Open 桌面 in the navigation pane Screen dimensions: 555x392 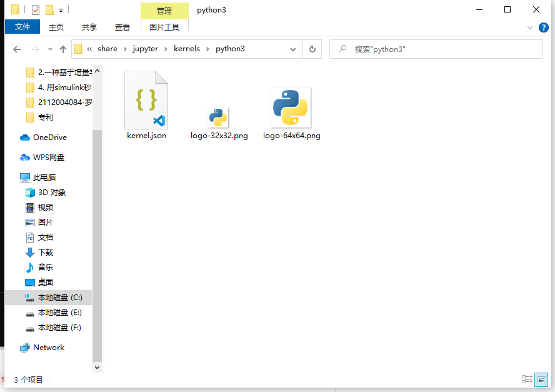click(x=39, y=282)
